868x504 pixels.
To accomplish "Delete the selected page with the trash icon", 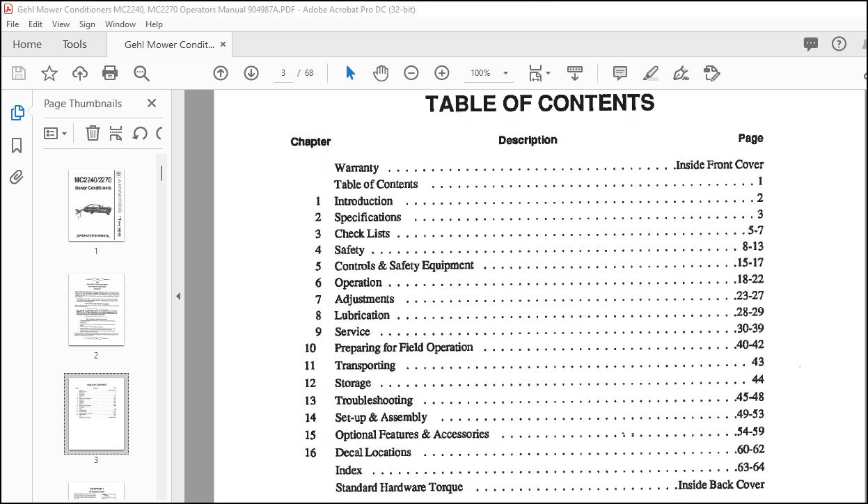I will [93, 133].
